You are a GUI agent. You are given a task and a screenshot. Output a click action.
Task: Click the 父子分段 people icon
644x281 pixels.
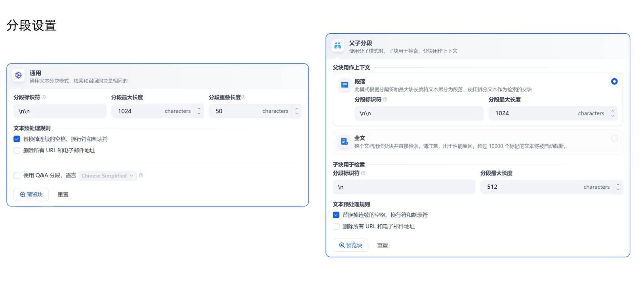pyautogui.click(x=337, y=46)
